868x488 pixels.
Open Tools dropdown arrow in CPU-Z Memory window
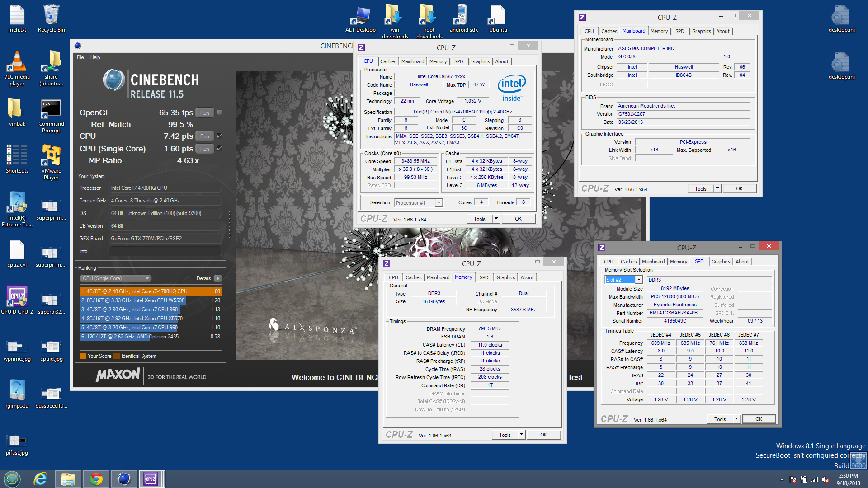[x=521, y=435]
